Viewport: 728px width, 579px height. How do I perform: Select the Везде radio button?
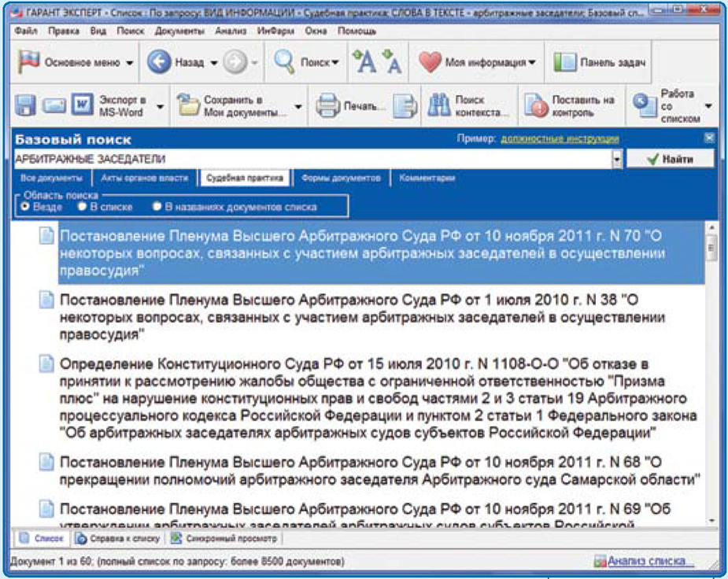(25, 207)
